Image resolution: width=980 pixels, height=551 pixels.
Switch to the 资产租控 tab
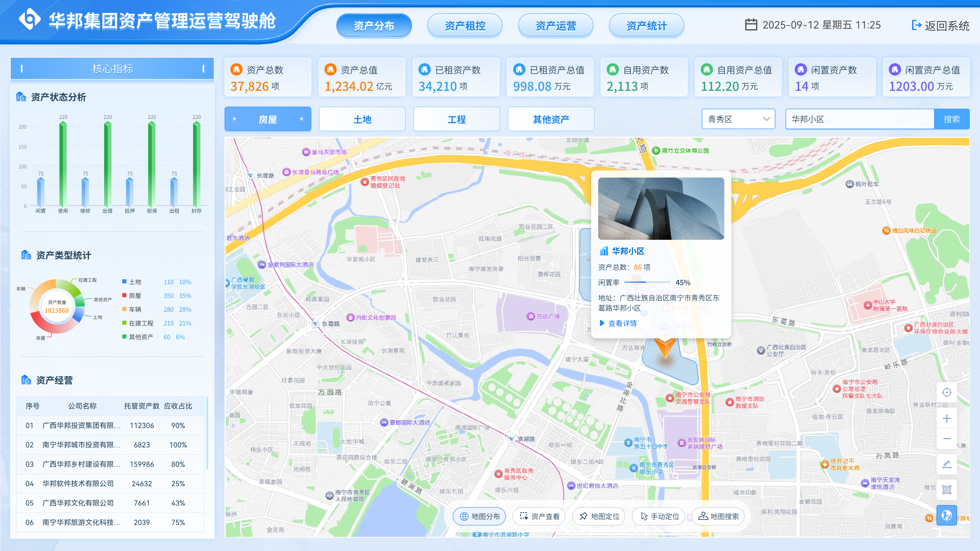[x=465, y=25]
